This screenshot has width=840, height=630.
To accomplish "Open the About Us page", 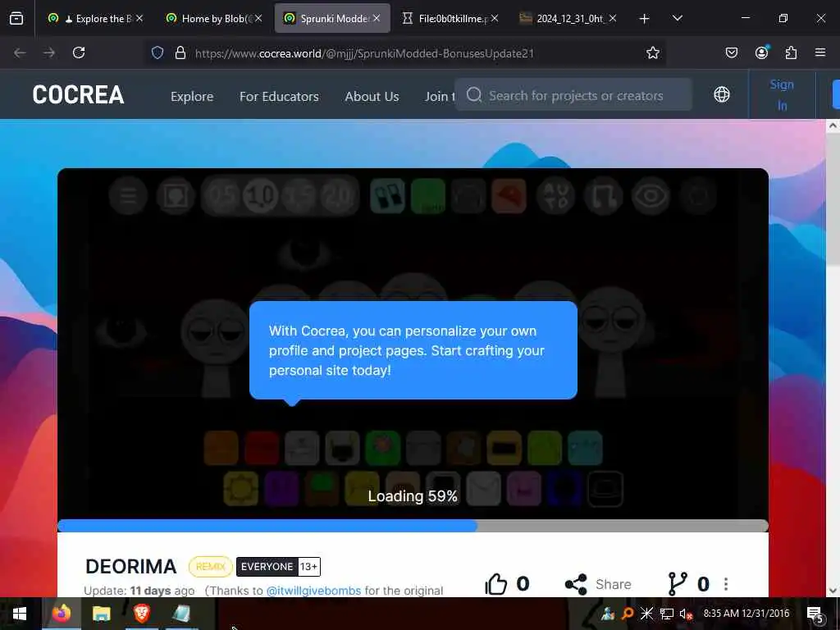I will (x=372, y=97).
